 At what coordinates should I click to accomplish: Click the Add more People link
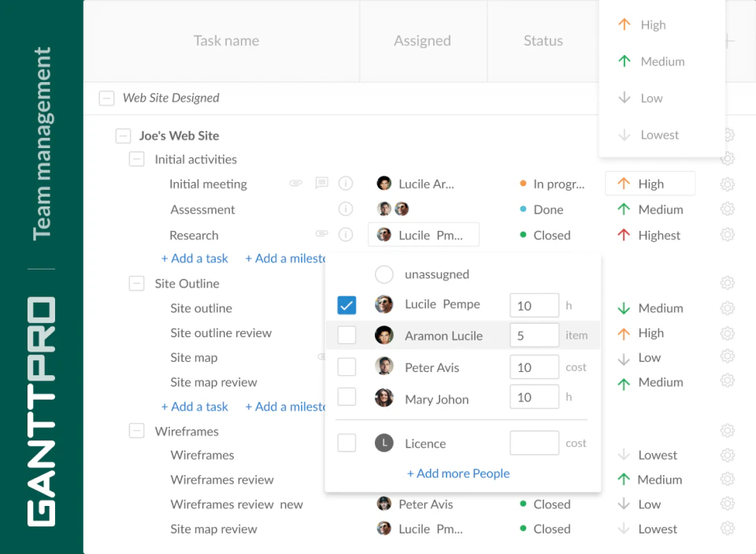coord(458,473)
